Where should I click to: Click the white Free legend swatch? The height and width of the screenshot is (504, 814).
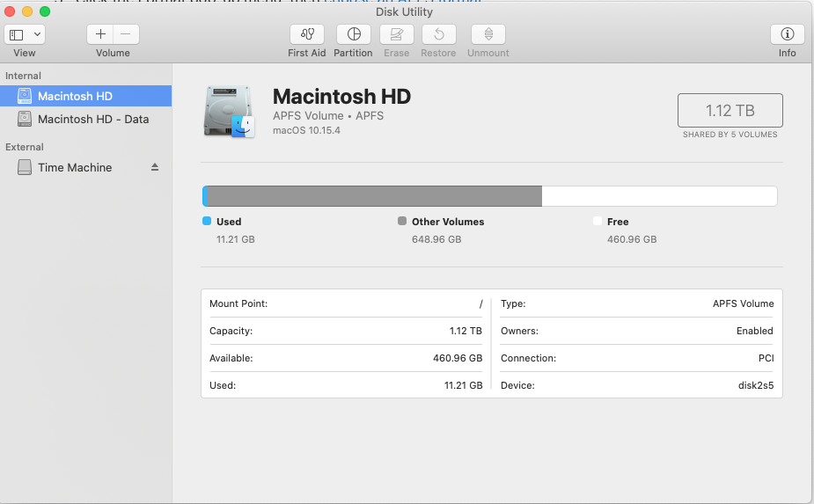598,221
